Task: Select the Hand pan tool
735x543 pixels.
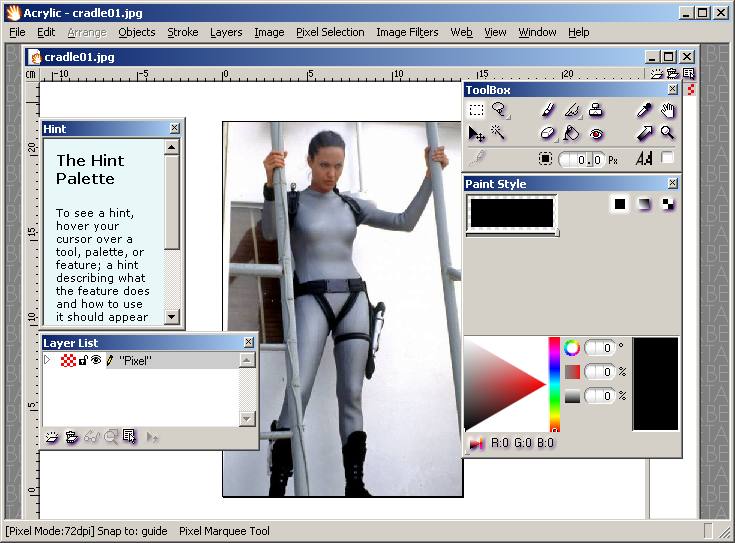Action: click(x=668, y=110)
